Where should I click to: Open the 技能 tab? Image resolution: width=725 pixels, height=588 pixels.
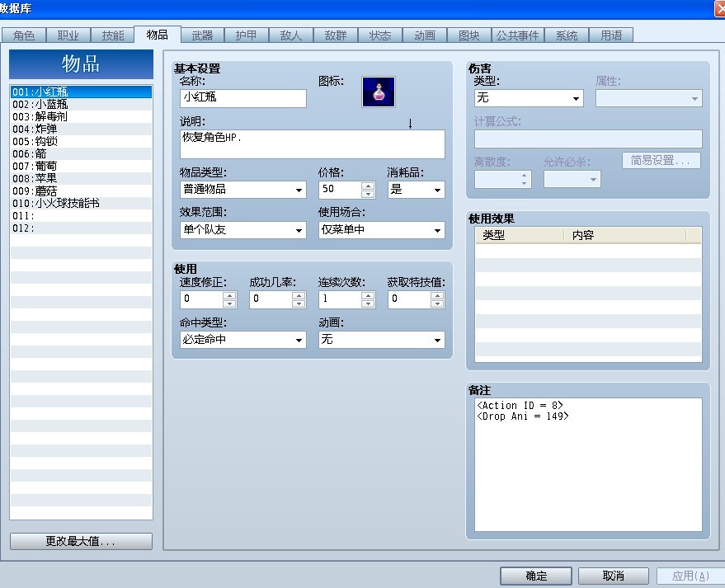click(x=113, y=35)
